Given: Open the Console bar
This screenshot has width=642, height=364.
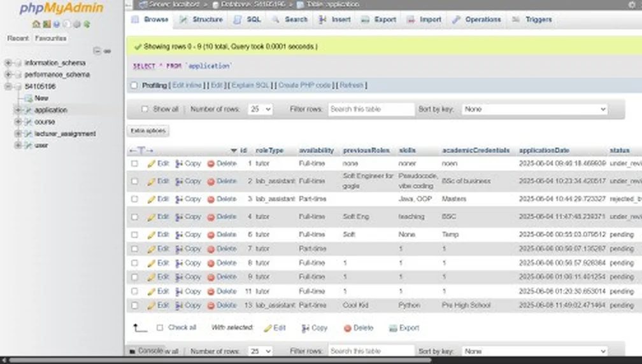Looking at the screenshot, I should click(146, 351).
